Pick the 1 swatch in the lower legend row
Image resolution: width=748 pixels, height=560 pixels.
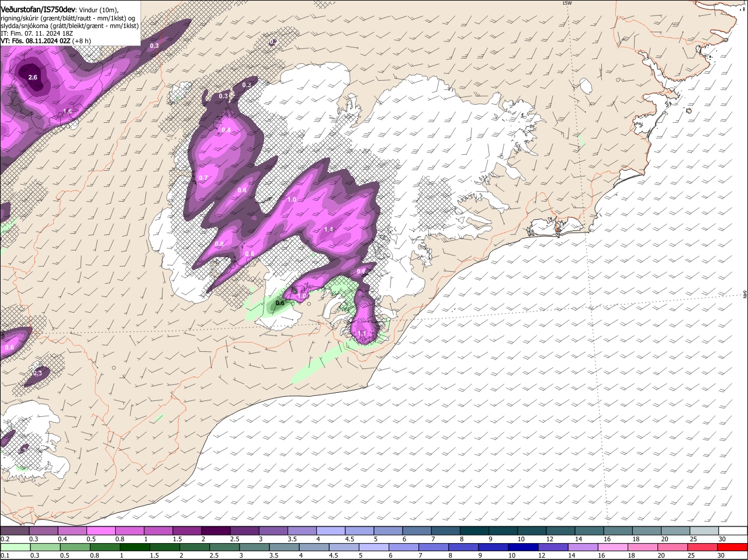134,547
